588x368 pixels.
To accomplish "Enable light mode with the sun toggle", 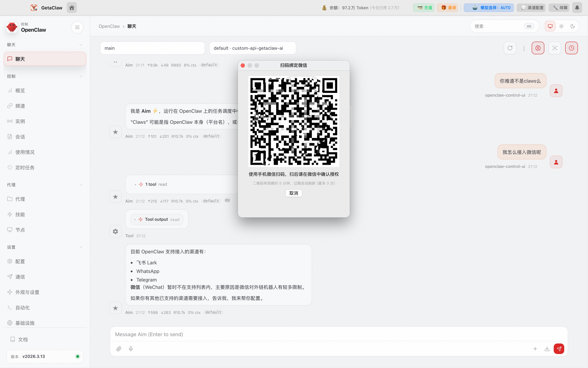I will tap(561, 26).
